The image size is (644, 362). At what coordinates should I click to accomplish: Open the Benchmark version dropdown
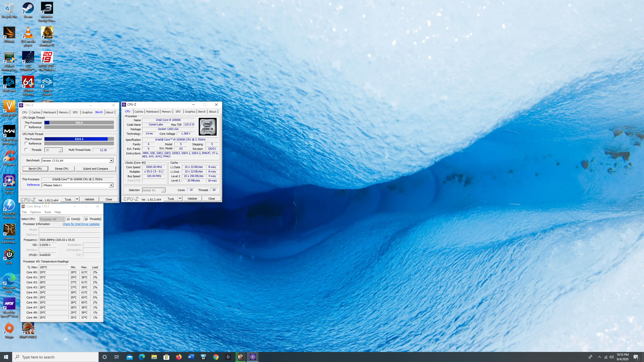point(111,161)
